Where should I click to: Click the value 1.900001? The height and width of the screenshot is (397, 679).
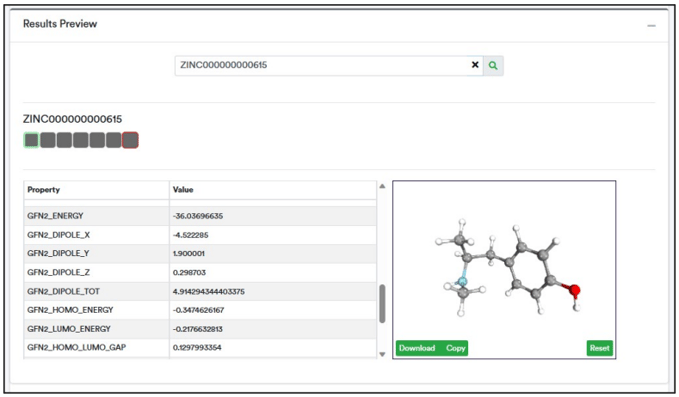pos(189,254)
